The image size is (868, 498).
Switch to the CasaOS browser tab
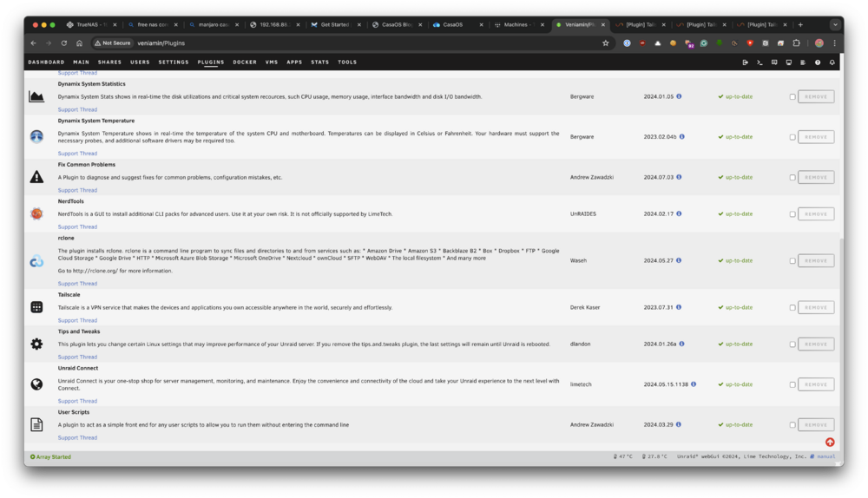click(457, 24)
